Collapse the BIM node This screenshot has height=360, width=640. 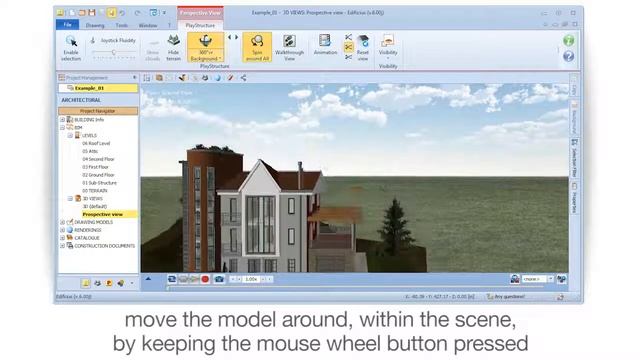coord(62,127)
